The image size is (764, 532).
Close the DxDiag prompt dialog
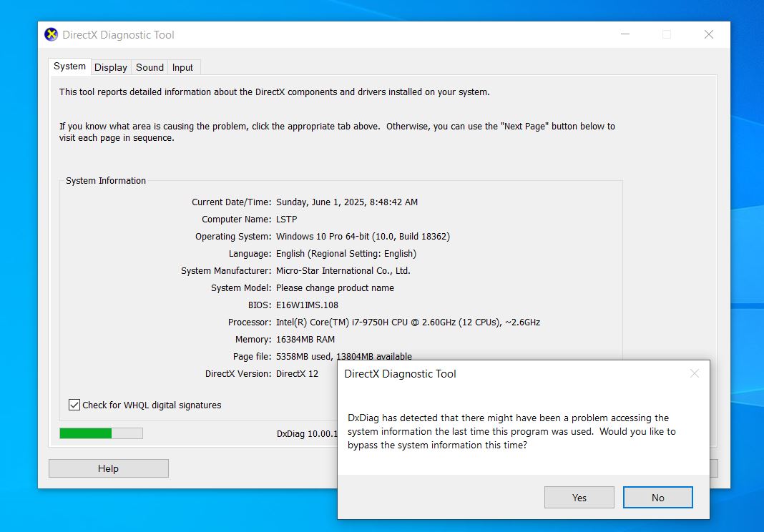695,373
